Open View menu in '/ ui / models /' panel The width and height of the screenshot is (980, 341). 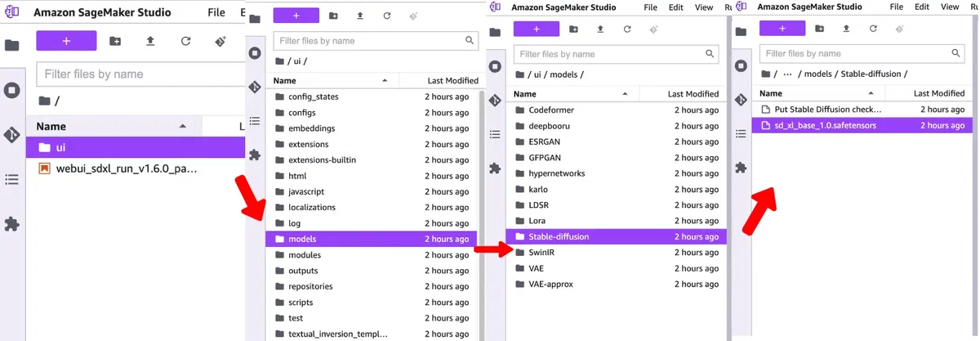[703, 7]
